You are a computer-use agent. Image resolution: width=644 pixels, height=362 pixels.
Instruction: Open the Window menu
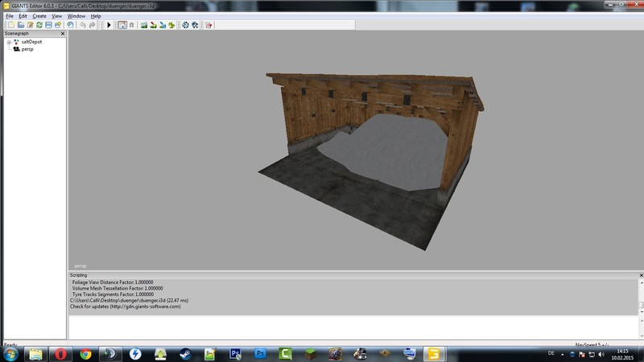76,16
